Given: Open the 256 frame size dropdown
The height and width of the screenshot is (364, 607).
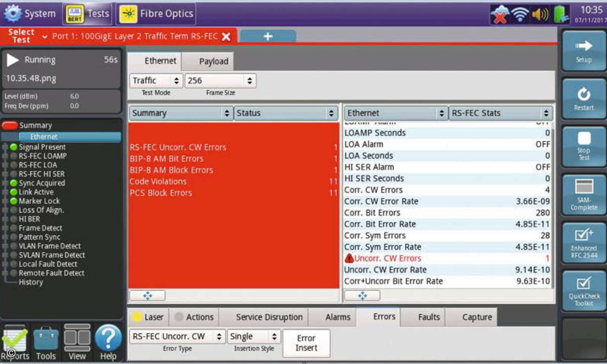Looking at the screenshot, I should (x=220, y=80).
